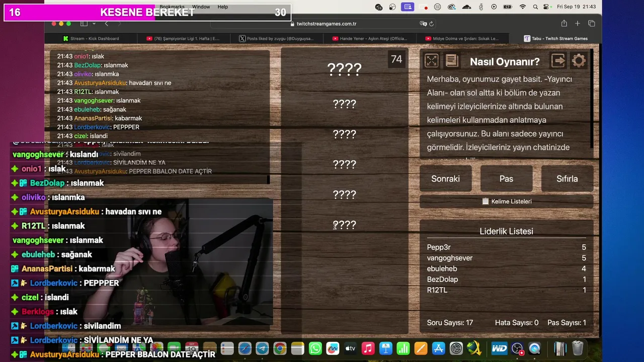Open Music app from the Dock
644x362 pixels.
(368, 348)
